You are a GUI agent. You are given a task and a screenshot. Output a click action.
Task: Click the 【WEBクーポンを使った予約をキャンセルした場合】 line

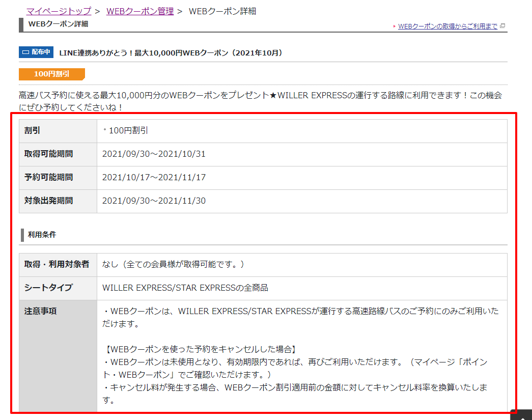[x=200, y=349]
